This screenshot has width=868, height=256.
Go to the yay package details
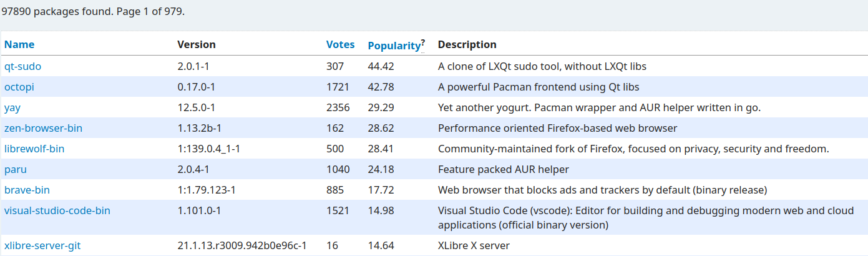pyautogui.click(x=12, y=107)
